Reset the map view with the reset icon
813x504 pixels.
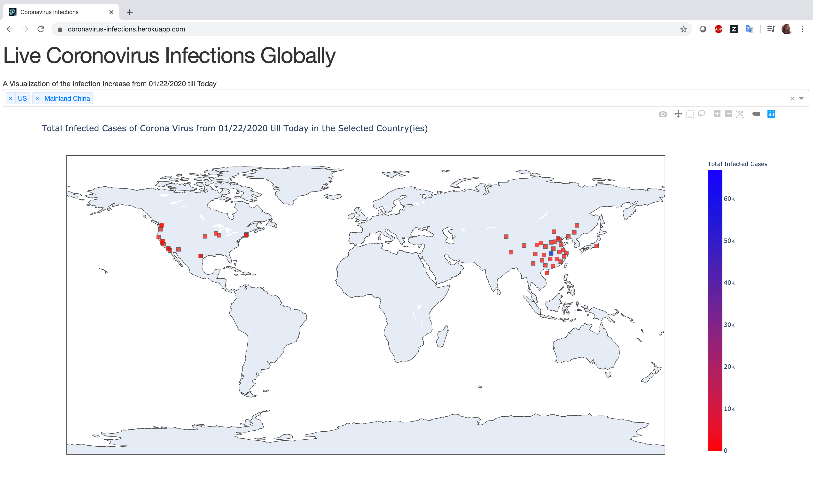[x=740, y=114]
